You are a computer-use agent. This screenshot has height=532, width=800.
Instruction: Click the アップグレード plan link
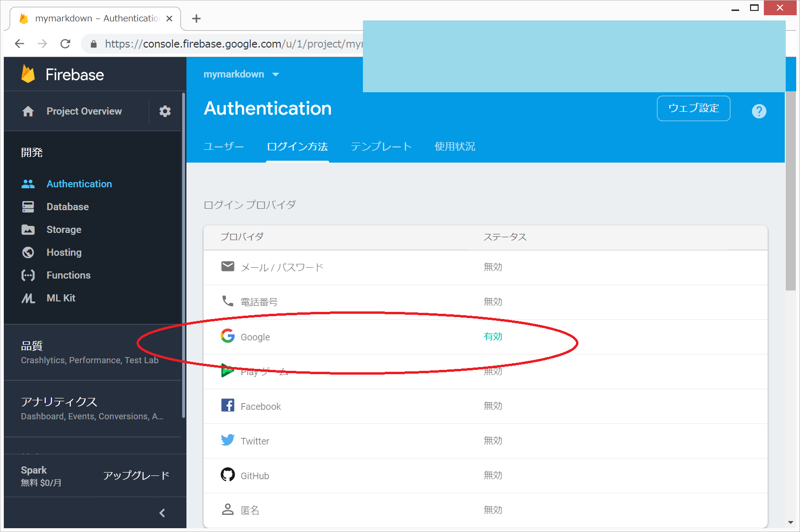136,475
